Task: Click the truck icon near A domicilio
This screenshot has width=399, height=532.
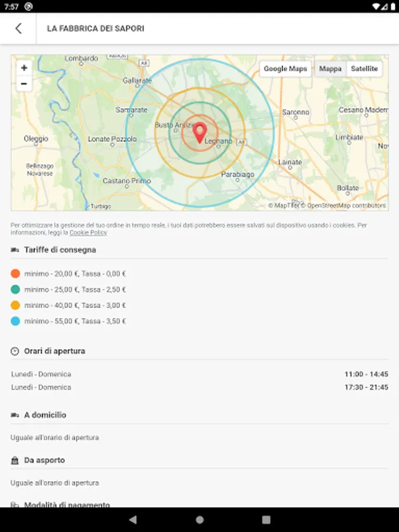Action: coord(15,415)
